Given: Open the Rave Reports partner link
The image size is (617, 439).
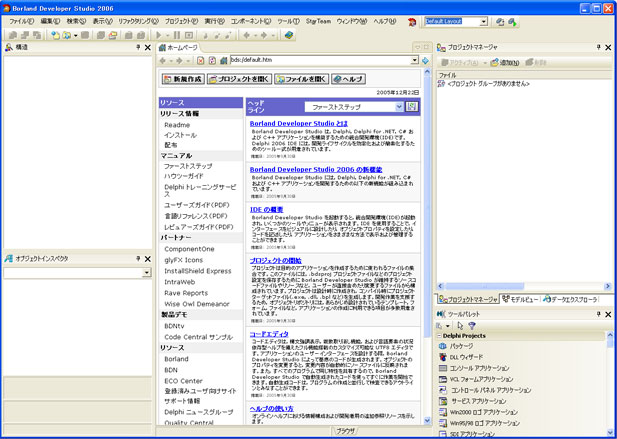Looking at the screenshot, I should [x=186, y=293].
